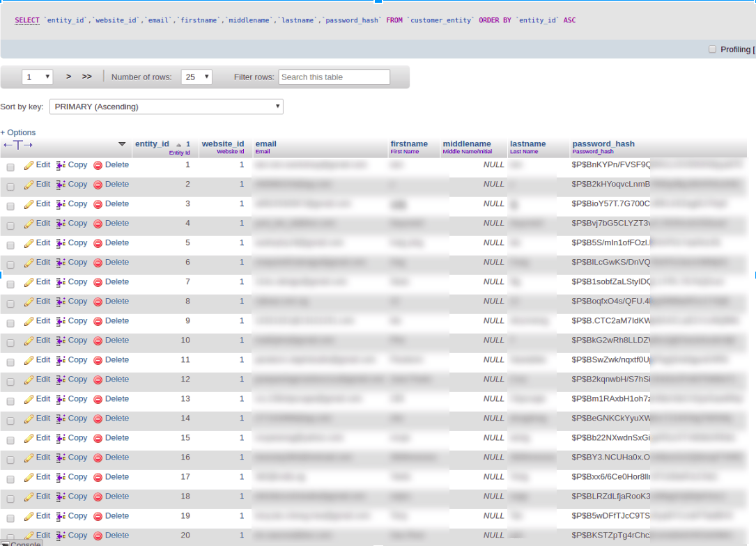Sort by email column header
Screen dimensions: 756x546
point(265,143)
